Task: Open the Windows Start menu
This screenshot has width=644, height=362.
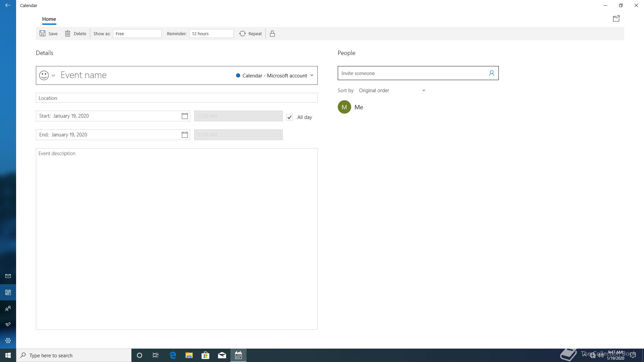Action: pyautogui.click(x=8, y=355)
